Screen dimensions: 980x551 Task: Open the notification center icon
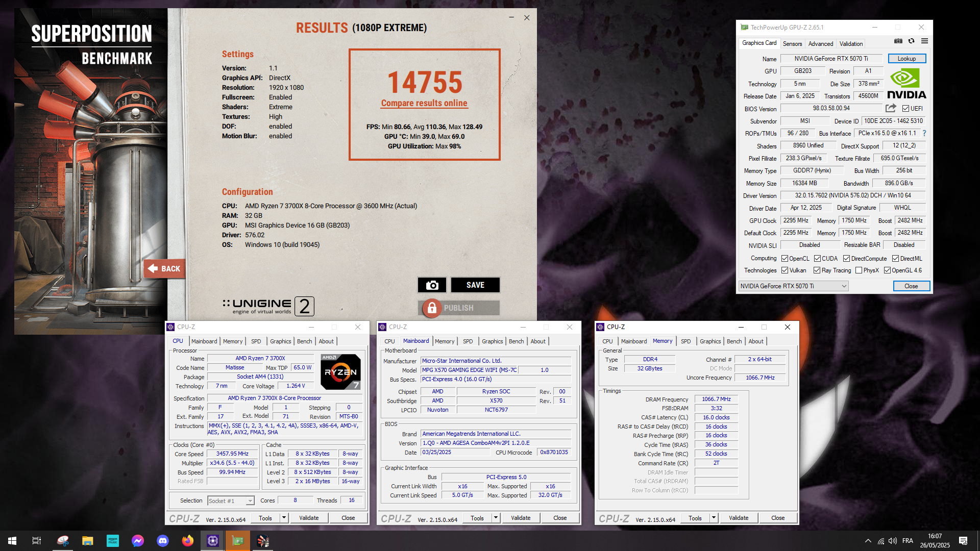pos(963,541)
